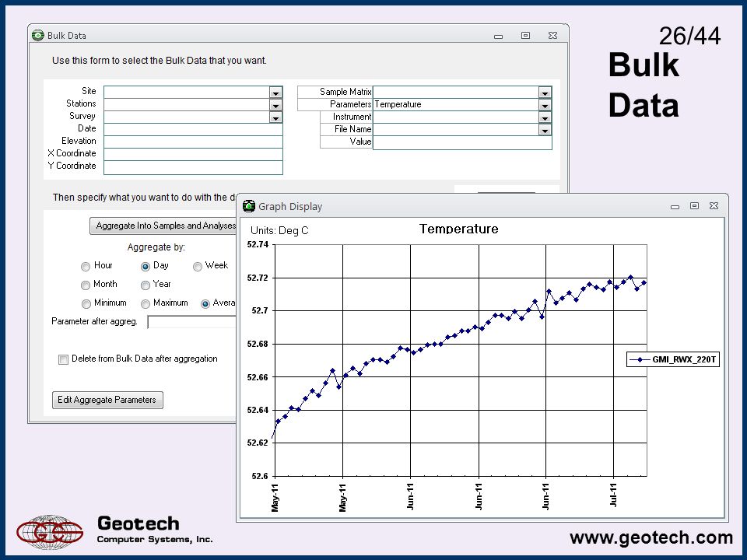Click the X Coordinate input field

(x=193, y=154)
